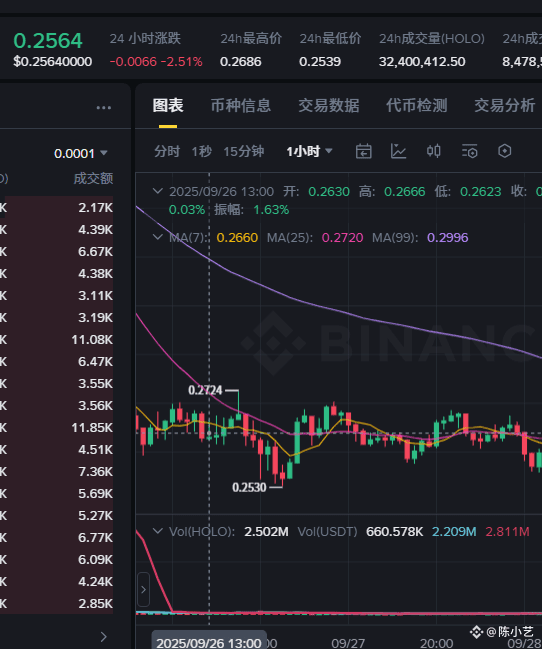Collapse the Vol(HOLO) indicator row
The width and height of the screenshot is (542, 649).
[157, 531]
